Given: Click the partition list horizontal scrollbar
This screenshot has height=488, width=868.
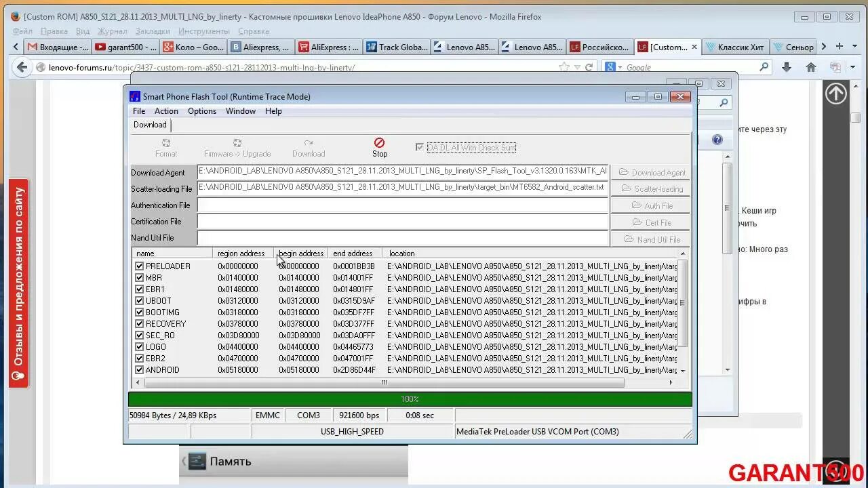Looking at the screenshot, I should pyautogui.click(x=384, y=382).
